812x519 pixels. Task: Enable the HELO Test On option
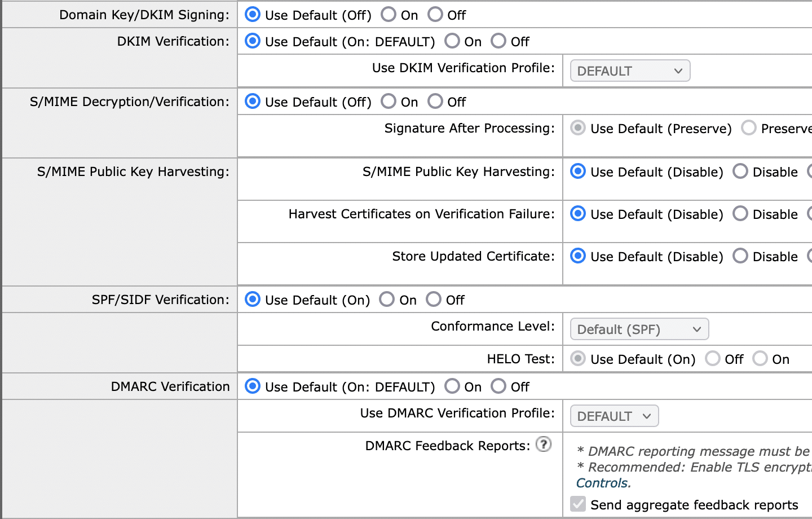click(x=760, y=359)
